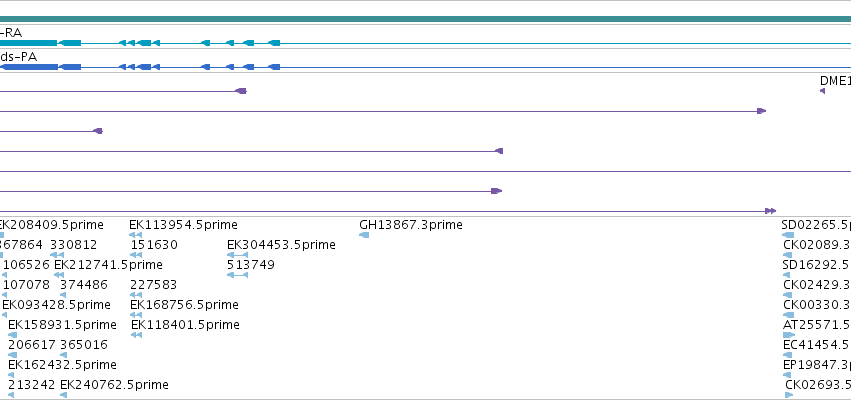Click the CK02429 EST label
Viewport: 851px width, 400px height.
click(817, 285)
